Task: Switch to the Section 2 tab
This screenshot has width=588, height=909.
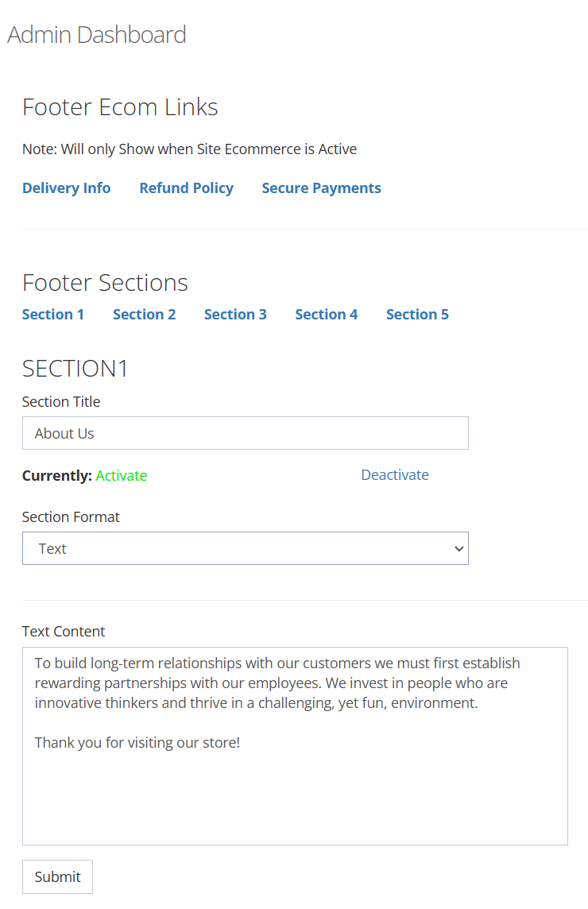Action: (x=144, y=314)
